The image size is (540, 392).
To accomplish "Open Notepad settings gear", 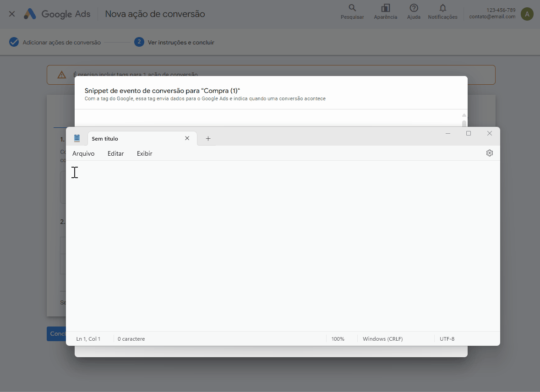I will (489, 153).
